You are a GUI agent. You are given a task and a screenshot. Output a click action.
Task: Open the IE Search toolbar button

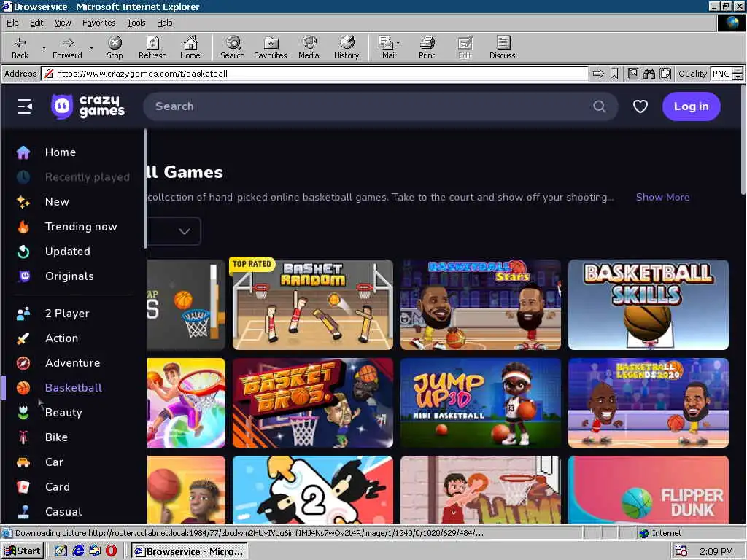[233, 47]
